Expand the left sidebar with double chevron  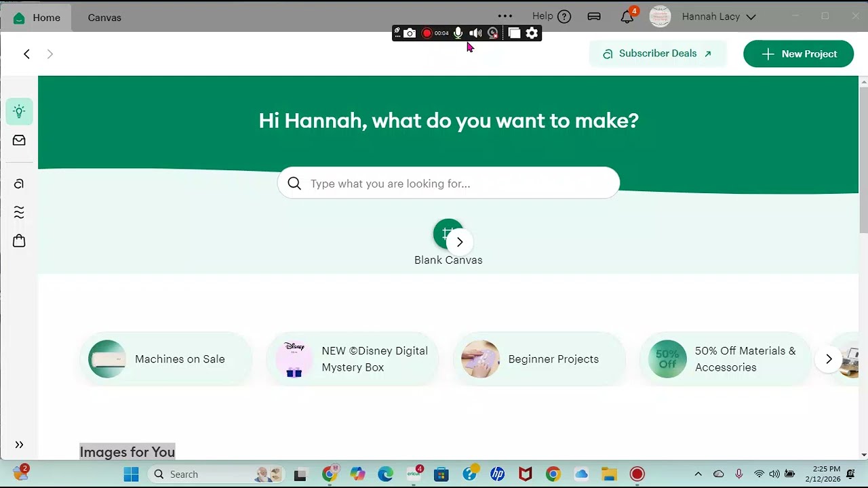coord(19,445)
